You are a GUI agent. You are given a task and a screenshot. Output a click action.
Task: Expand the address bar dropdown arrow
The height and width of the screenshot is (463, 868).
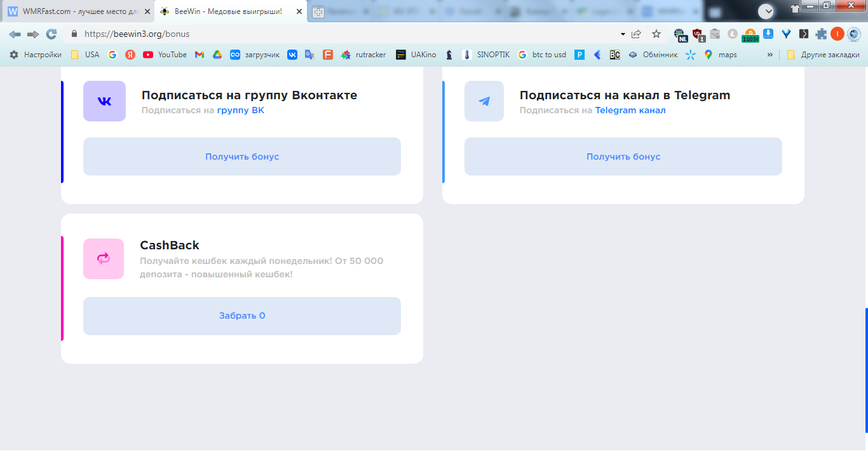coord(623,34)
